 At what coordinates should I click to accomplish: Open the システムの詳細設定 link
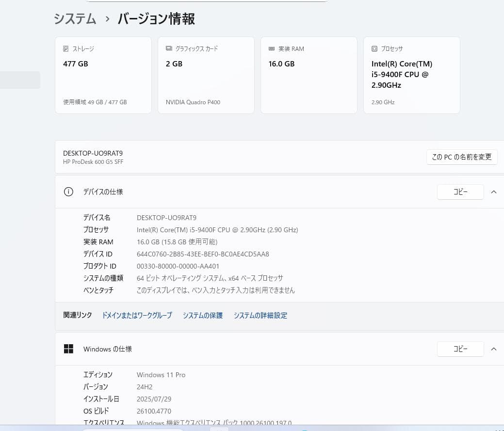(260, 315)
